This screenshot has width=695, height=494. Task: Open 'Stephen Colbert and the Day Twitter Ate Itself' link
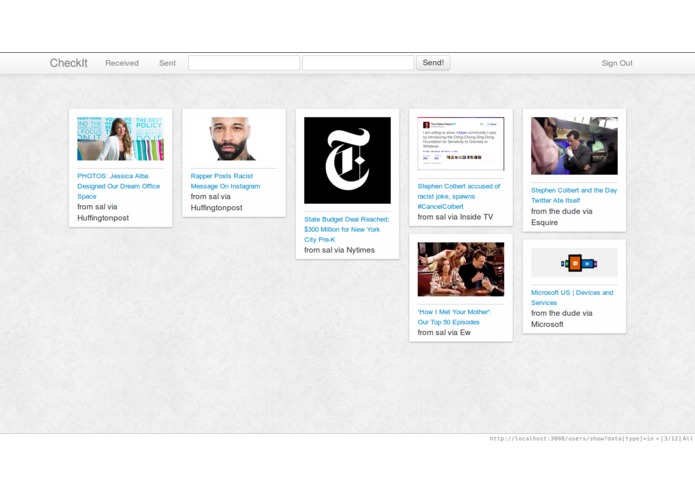[x=574, y=195]
